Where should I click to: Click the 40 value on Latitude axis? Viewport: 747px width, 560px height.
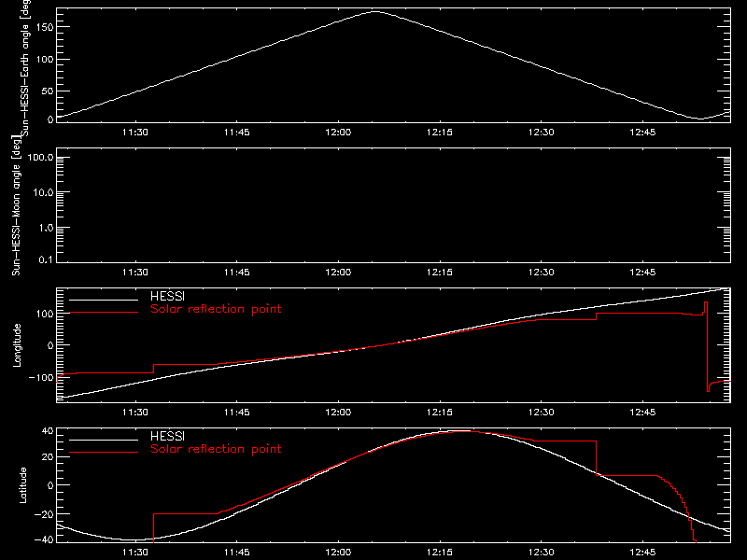[x=48, y=431]
